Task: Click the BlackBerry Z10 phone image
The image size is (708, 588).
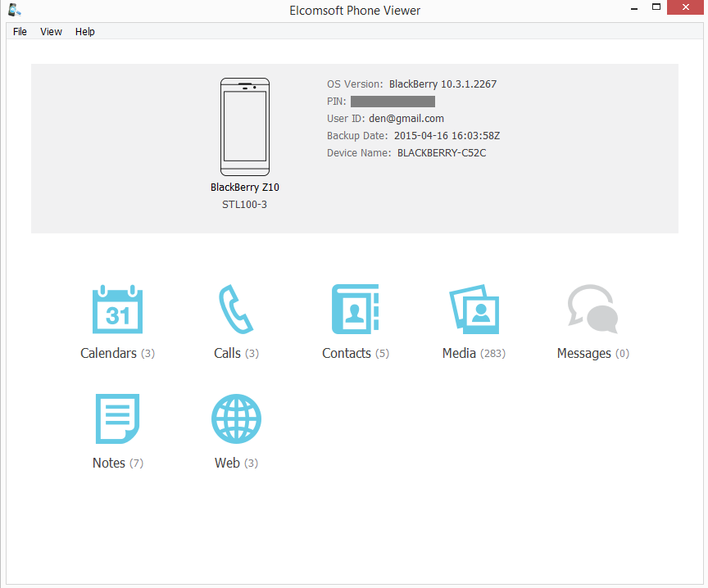Action: (244, 126)
